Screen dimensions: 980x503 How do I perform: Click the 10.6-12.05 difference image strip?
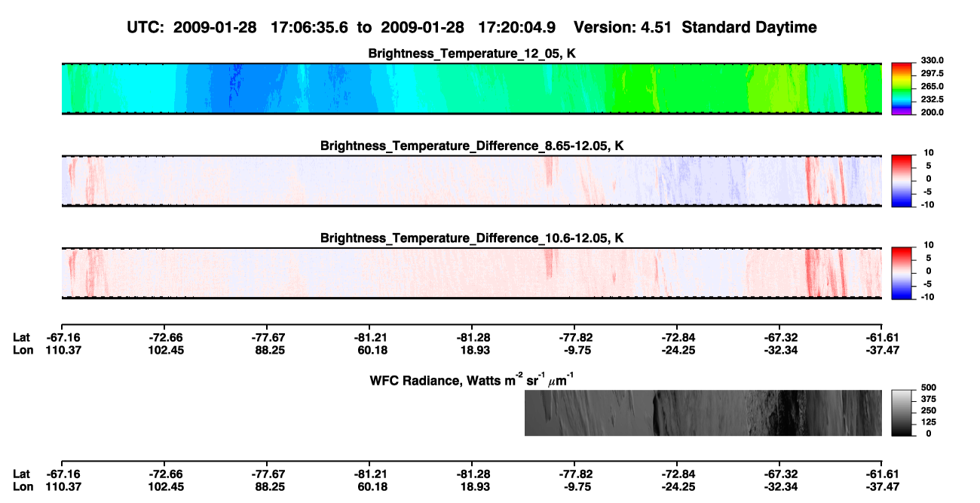pos(471,273)
